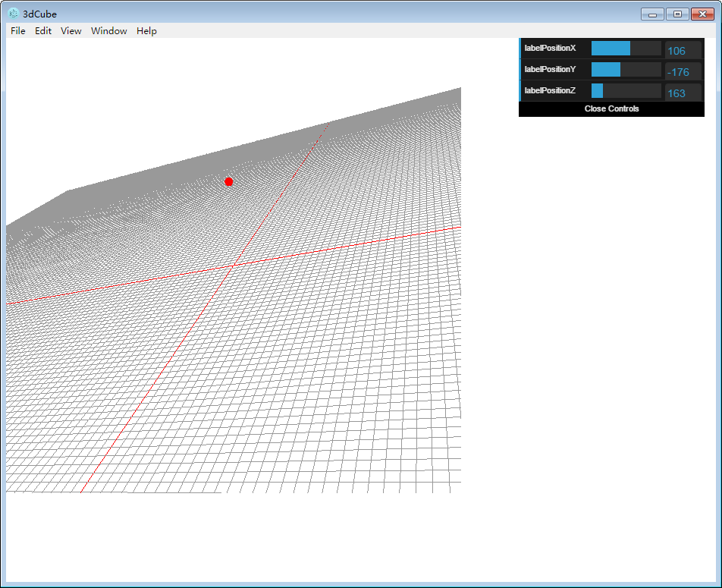Click the labelPositionY label text
The height and width of the screenshot is (588, 722).
tap(550, 69)
